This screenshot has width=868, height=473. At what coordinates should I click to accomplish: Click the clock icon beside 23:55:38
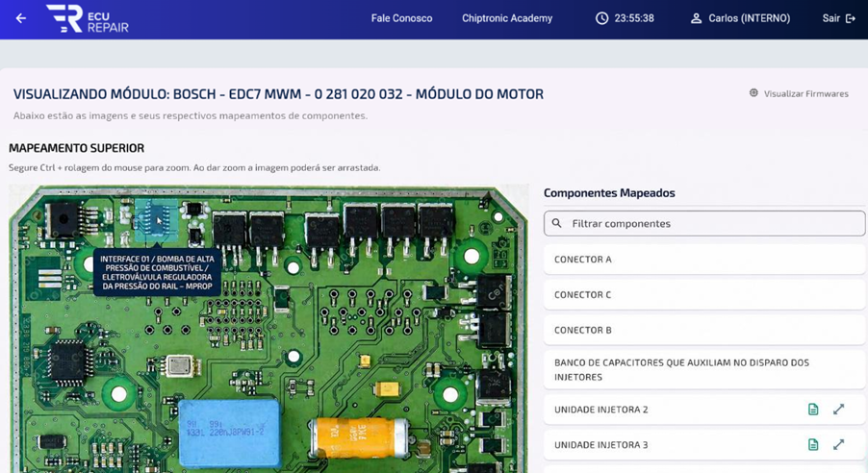coord(601,18)
